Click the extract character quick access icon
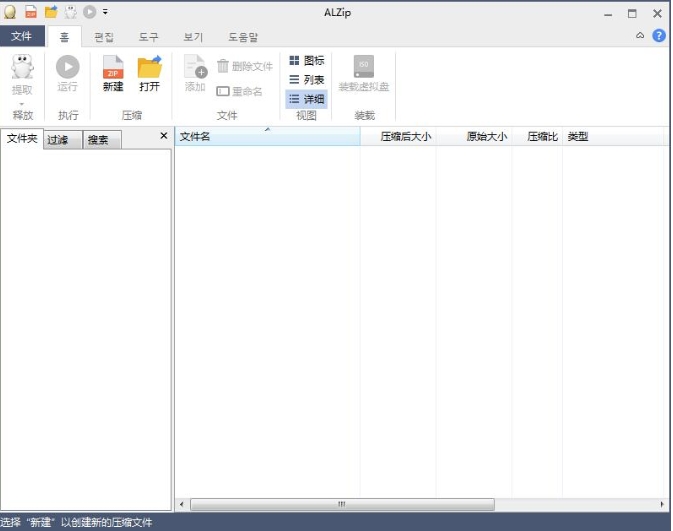Image resolution: width=673 pixels, height=531 pixels. (71, 12)
